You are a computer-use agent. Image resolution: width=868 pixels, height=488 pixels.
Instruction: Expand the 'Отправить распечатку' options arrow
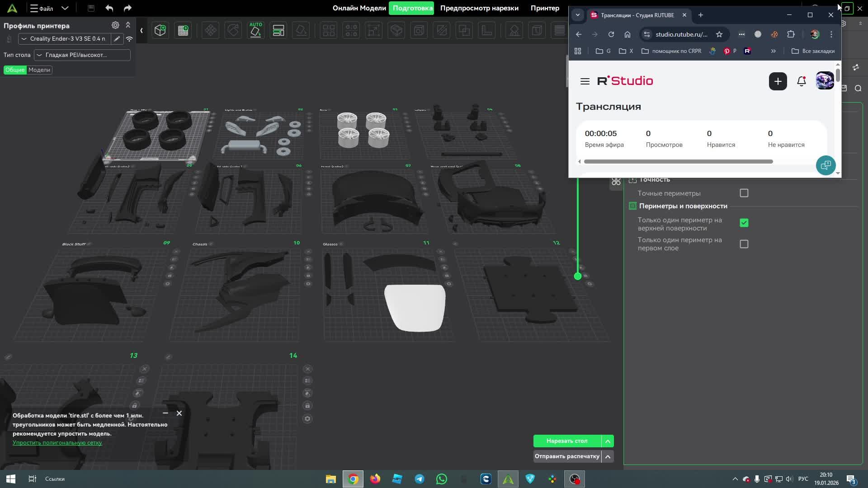click(x=608, y=456)
